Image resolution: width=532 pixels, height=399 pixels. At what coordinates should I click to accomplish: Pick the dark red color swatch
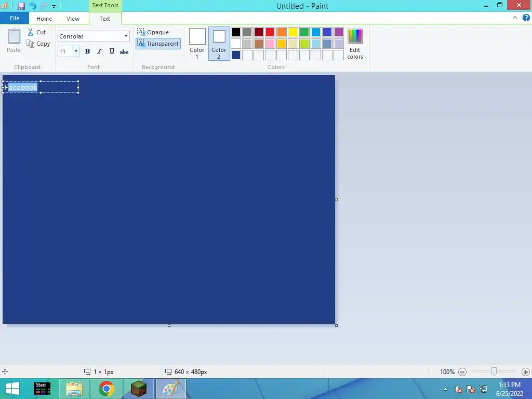[x=259, y=32]
